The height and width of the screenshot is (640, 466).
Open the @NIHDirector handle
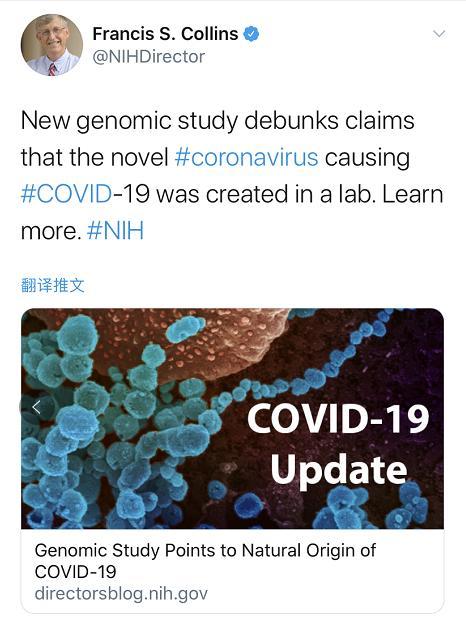point(149,57)
